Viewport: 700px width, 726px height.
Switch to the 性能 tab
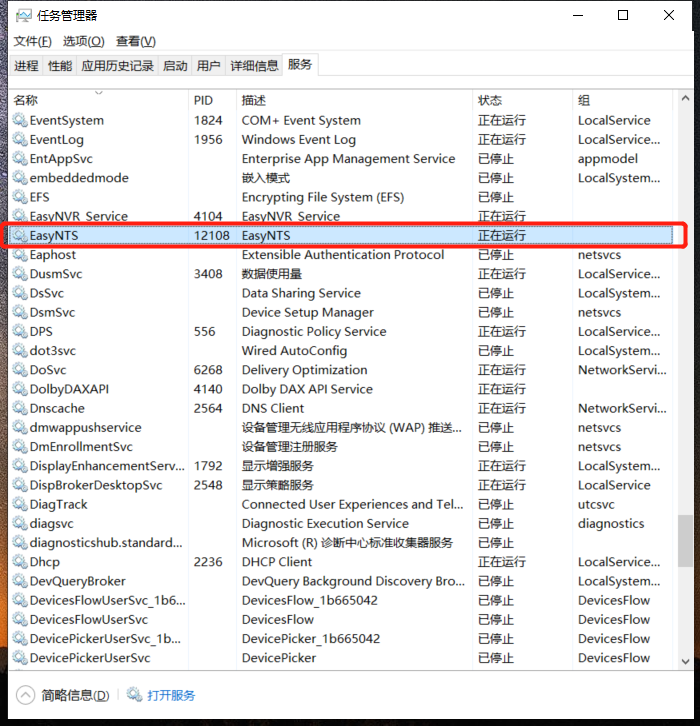(60, 66)
